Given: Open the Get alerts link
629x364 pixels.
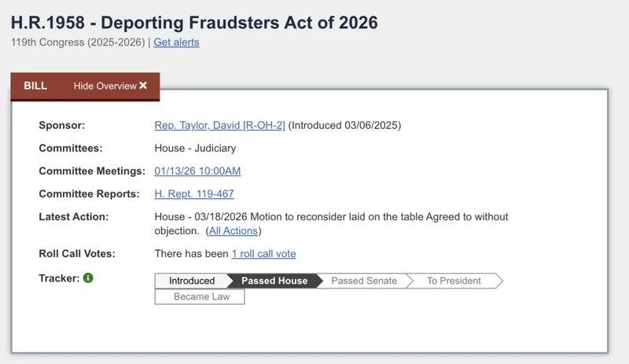Looking at the screenshot, I should (x=176, y=42).
